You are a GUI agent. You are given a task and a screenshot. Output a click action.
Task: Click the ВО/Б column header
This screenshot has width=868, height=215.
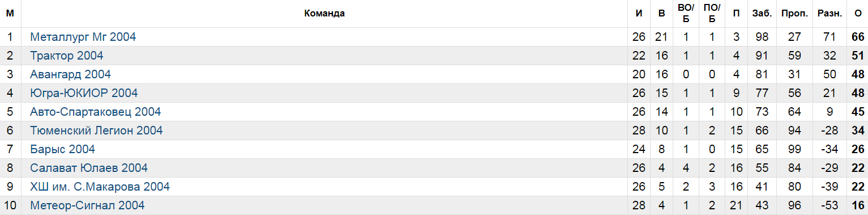[x=686, y=14]
